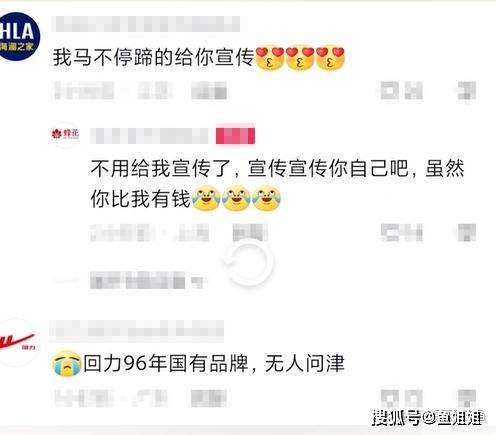The image size is (496, 435).
Task: Tap far-right blurred like icon under 蜂花 reply
Action: 467,232
